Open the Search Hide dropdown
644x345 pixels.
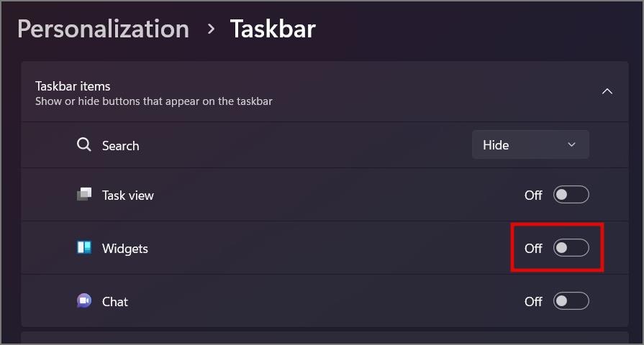pyautogui.click(x=530, y=144)
